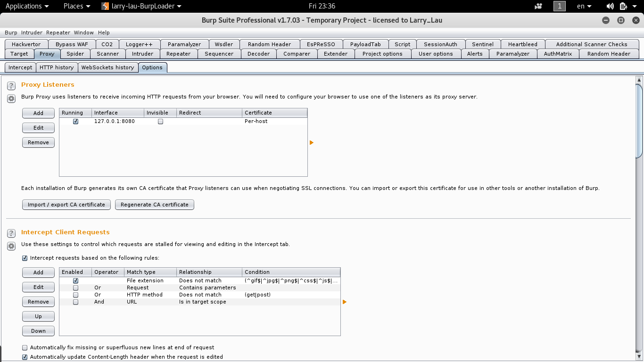Enable Invisible checkbox for 127.0.0.1:8080 listener
This screenshot has height=362, width=644.
click(x=160, y=121)
